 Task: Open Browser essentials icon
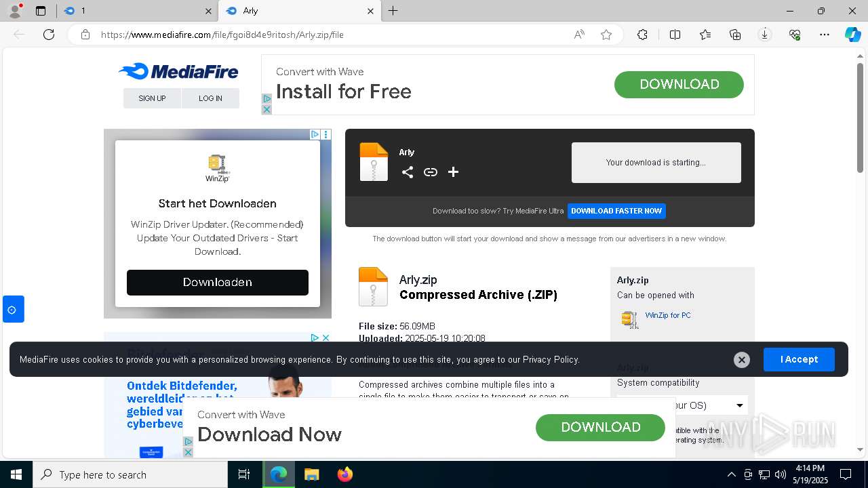795,35
